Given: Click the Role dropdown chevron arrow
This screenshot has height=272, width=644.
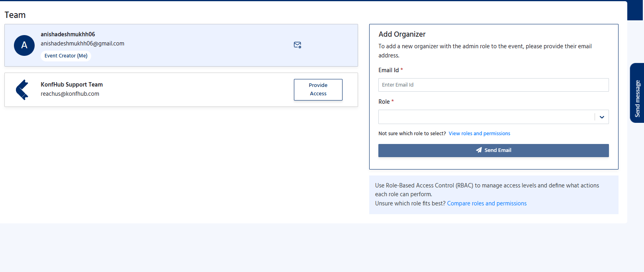Looking at the screenshot, I should click(x=602, y=117).
